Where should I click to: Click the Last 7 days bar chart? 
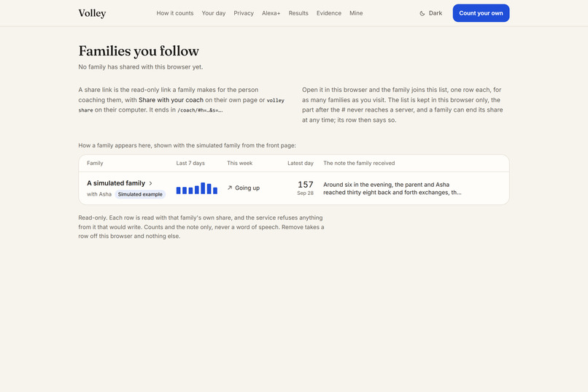tap(197, 188)
